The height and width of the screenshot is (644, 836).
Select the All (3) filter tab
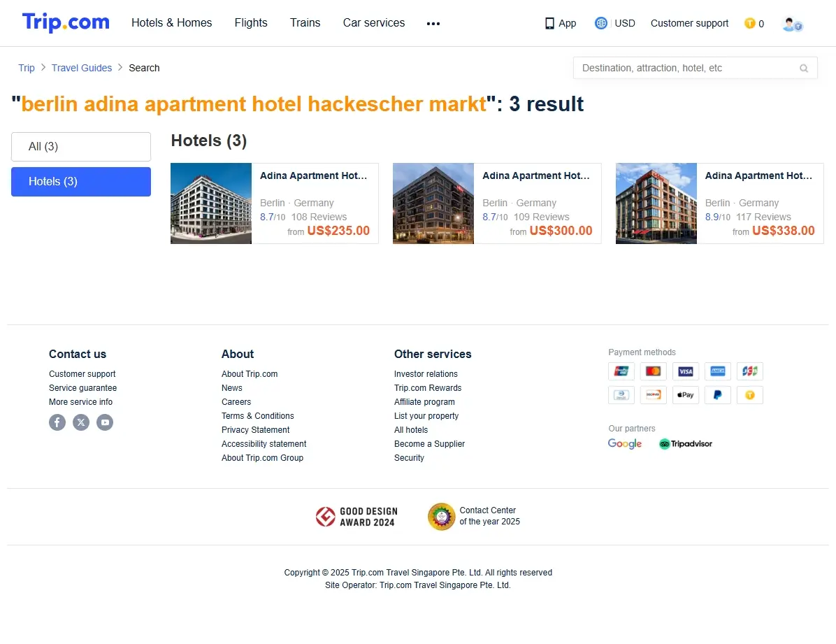[81, 147]
